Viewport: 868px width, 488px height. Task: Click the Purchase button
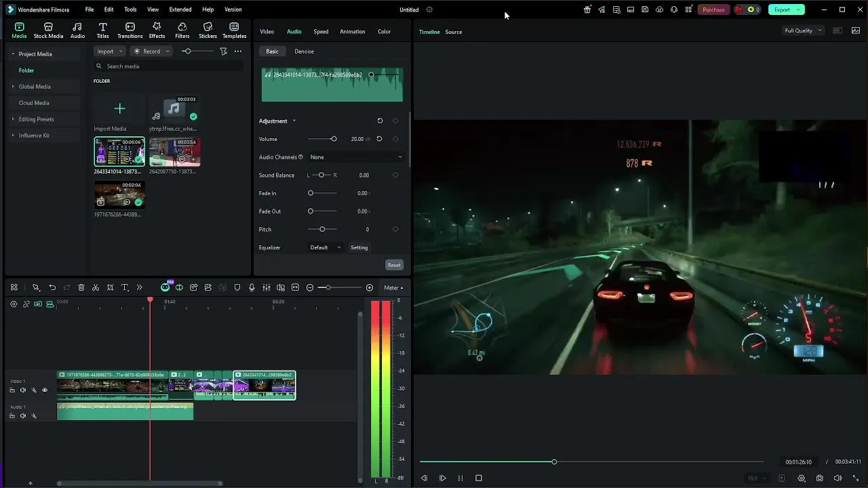pyautogui.click(x=713, y=9)
